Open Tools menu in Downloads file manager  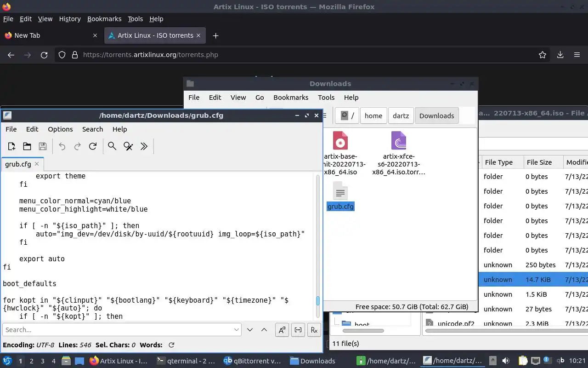[x=326, y=98]
